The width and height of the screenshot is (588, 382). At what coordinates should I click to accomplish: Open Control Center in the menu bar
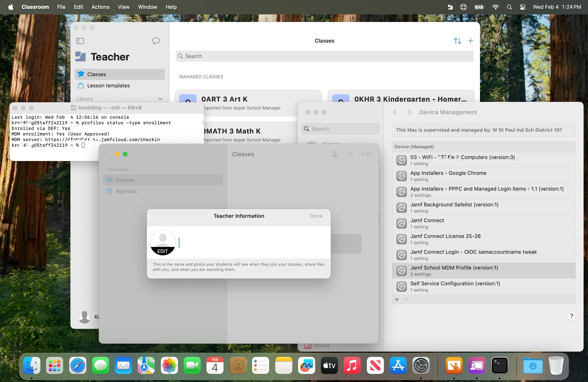[523, 7]
